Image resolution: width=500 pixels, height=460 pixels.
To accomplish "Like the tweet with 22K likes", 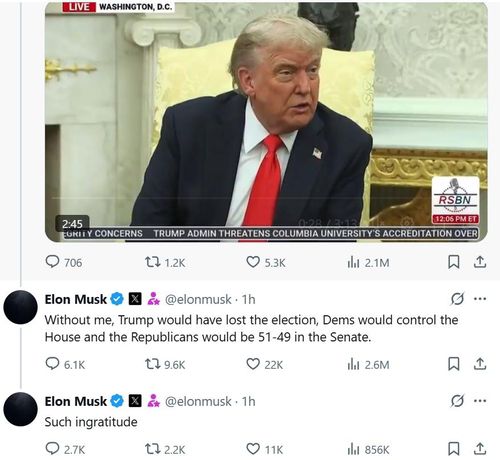I will [x=265, y=364].
